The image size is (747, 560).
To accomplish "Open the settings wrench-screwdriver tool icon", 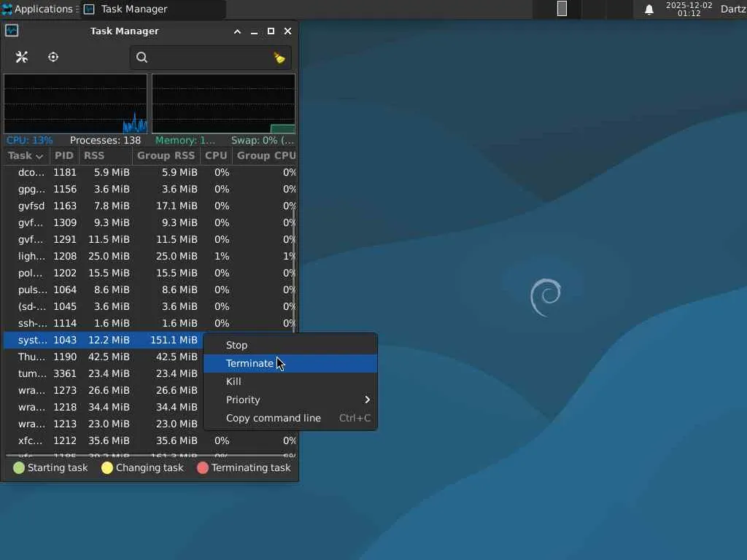I will coord(21,57).
